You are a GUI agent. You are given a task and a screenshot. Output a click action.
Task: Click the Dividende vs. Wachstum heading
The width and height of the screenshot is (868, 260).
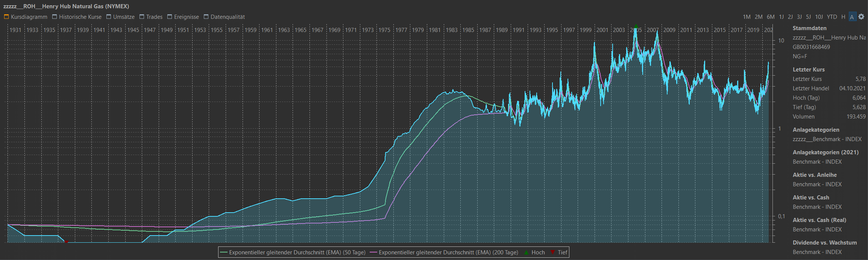[x=825, y=243]
